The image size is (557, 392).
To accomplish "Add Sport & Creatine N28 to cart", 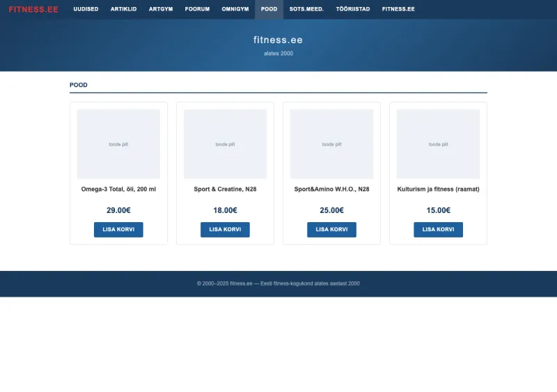I will [225, 230].
